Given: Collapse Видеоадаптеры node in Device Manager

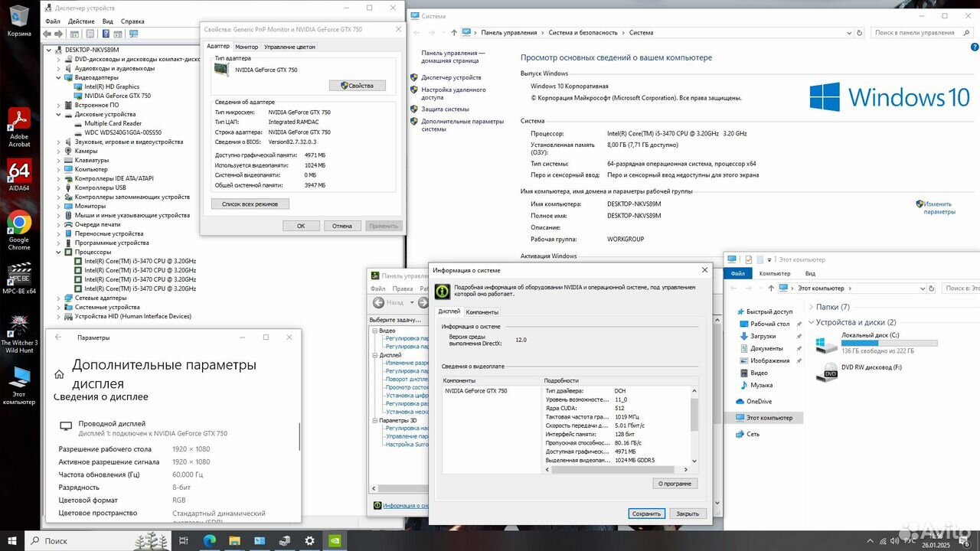Looking at the screenshot, I should pyautogui.click(x=60, y=77).
